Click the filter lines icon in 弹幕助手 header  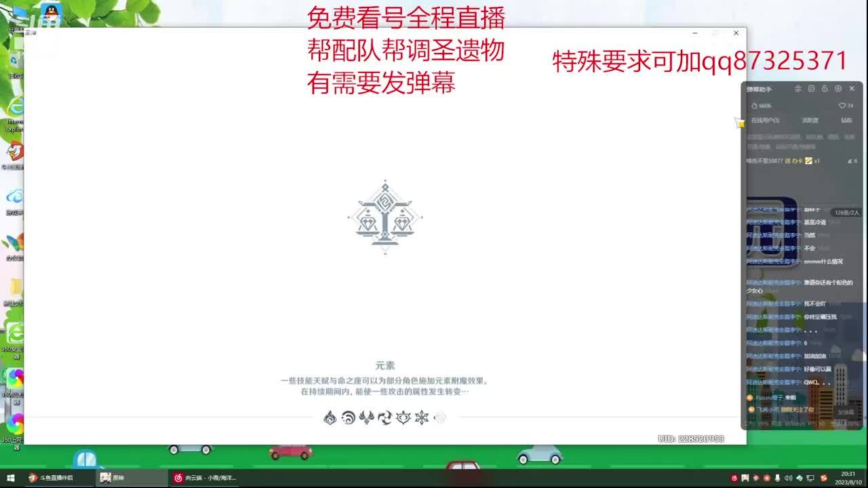[x=798, y=89]
